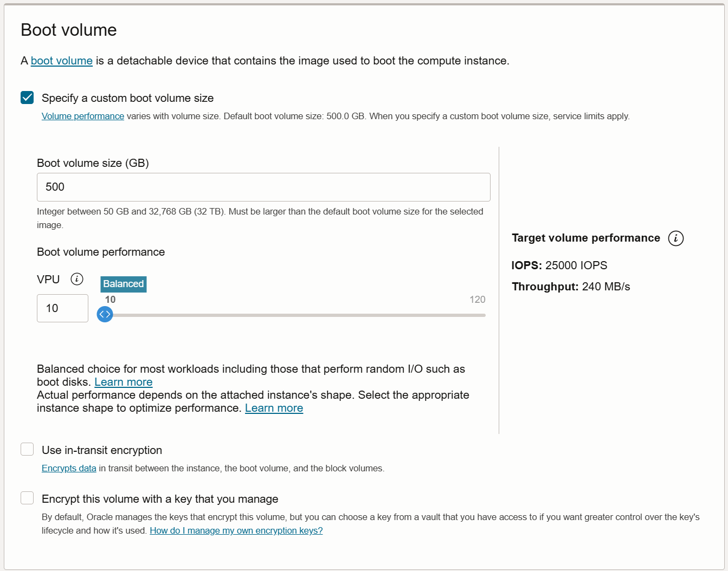Click Learn more about balanced boot disks
Viewport: 728px width, 571px height.
point(124,382)
